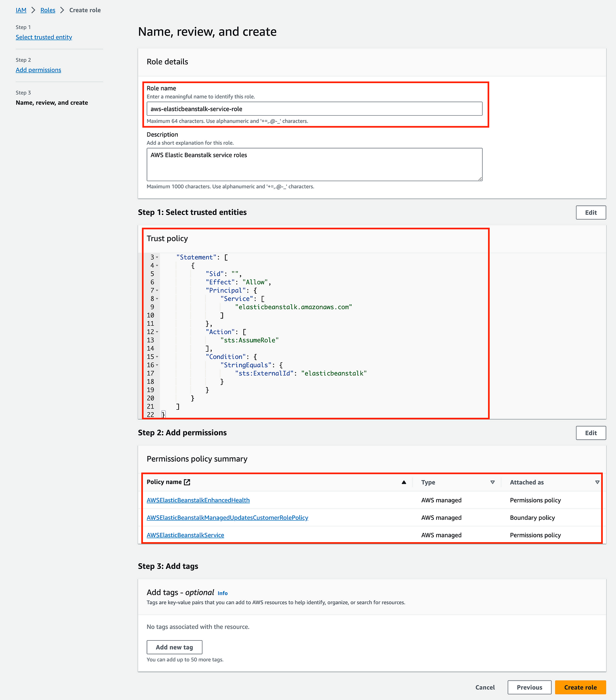The width and height of the screenshot is (616, 700).
Task: Collapse Principal fold arrow on line 7
Action: [157, 290]
